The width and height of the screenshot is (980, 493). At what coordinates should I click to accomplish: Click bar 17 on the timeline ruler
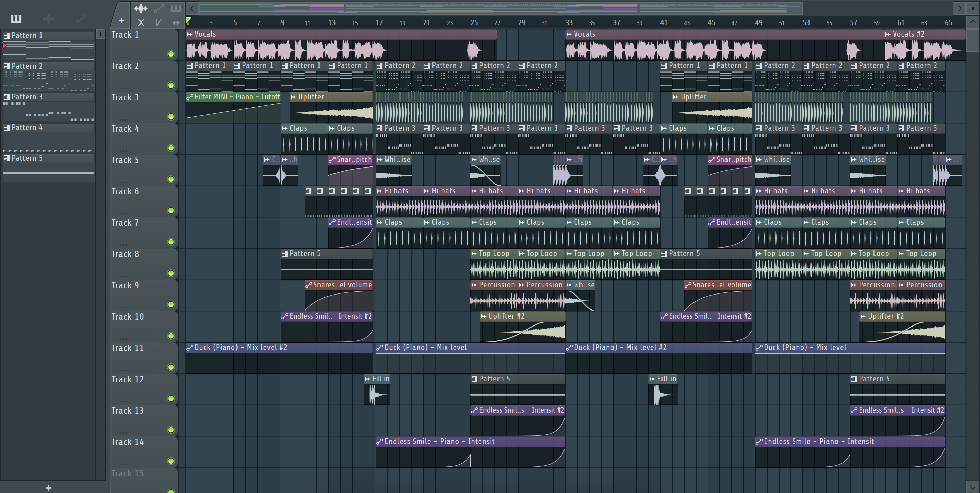coord(379,22)
